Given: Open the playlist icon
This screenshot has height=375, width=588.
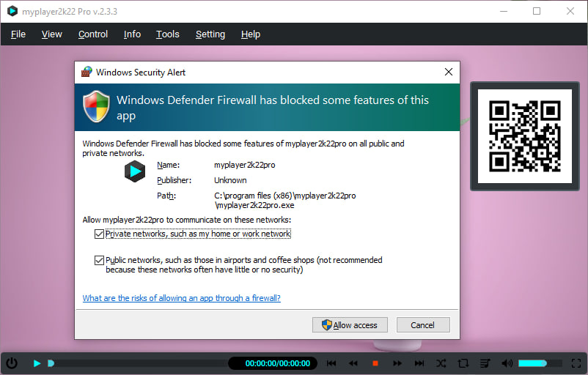Looking at the screenshot, I should click(x=485, y=363).
